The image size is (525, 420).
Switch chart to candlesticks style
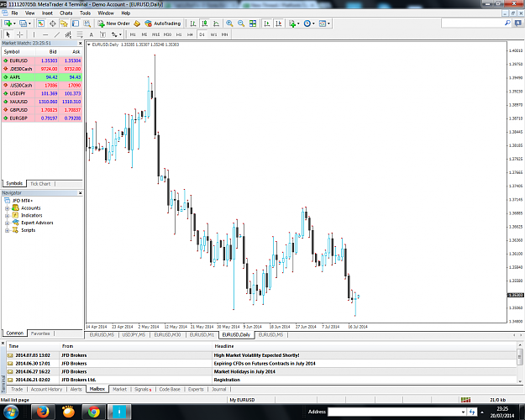click(204, 24)
